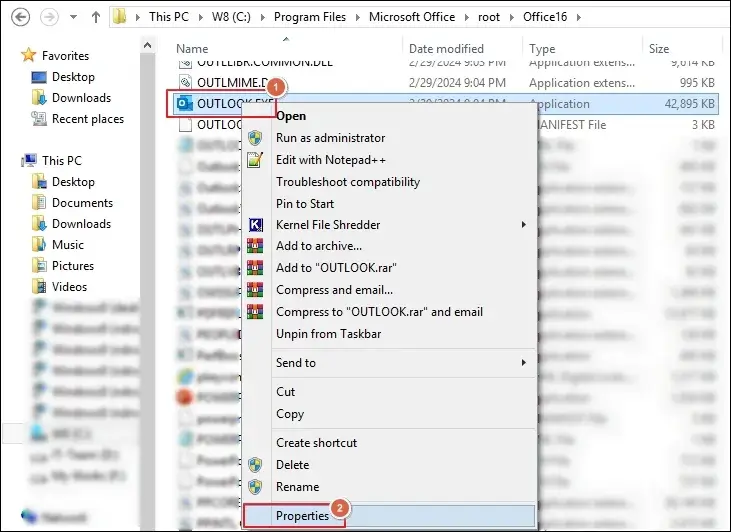The width and height of the screenshot is (731, 532).
Task: Select the OUTLOOK.EXE Outlook icon
Action: (x=185, y=104)
